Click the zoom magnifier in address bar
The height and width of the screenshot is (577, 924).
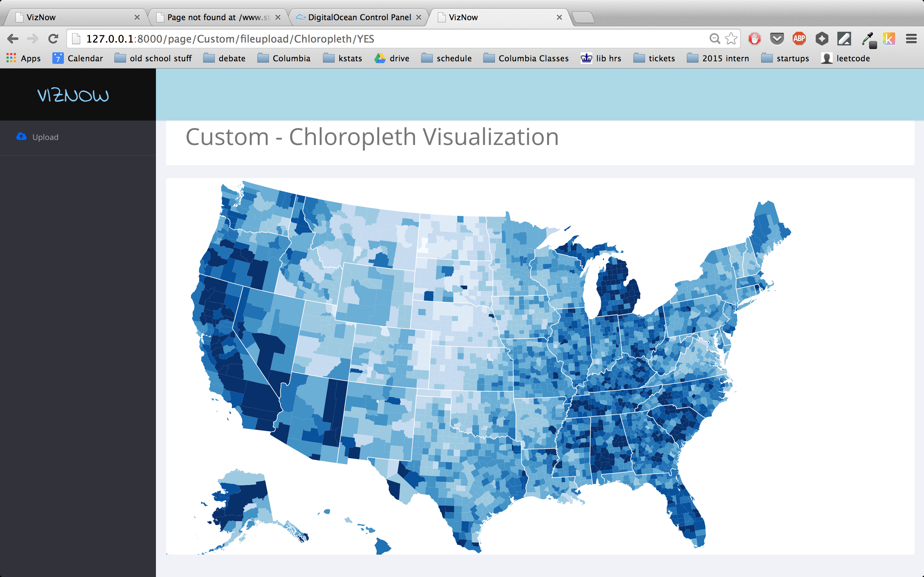click(714, 39)
